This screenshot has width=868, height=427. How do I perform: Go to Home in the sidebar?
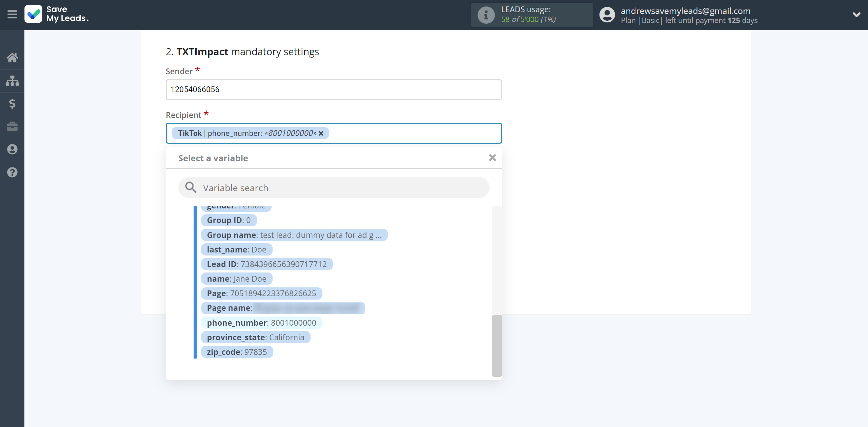click(x=12, y=58)
